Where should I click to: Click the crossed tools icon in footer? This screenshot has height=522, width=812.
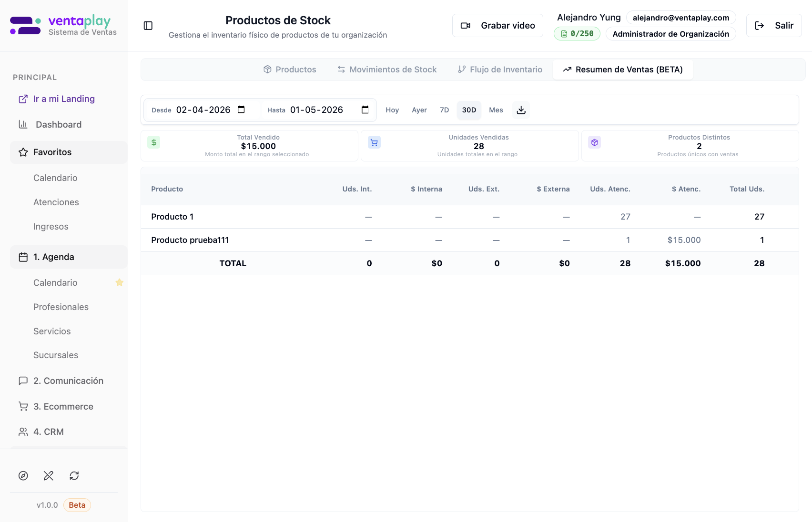(x=49, y=476)
